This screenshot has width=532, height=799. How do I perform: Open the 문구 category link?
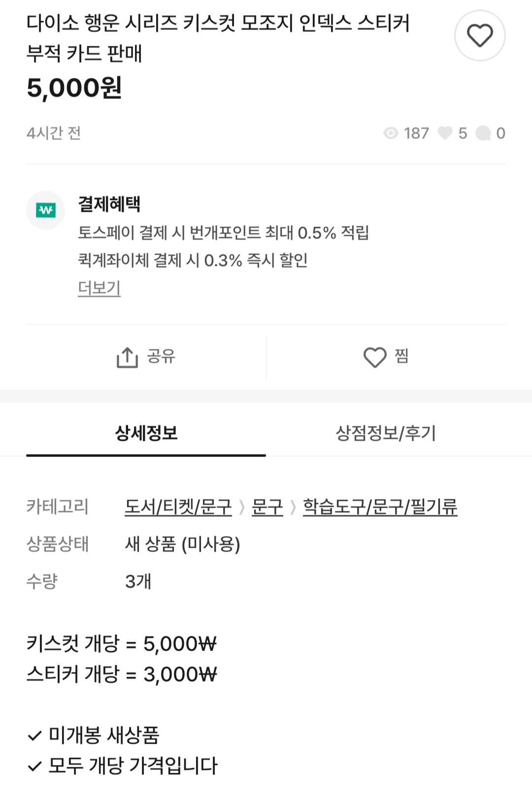click(267, 507)
